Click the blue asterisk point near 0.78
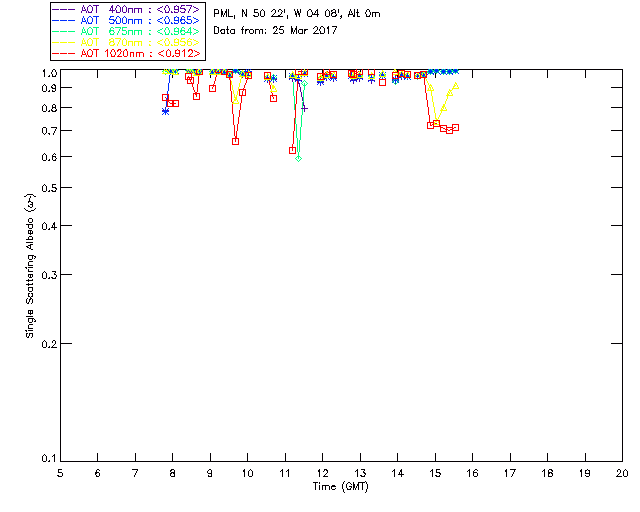 coord(165,111)
